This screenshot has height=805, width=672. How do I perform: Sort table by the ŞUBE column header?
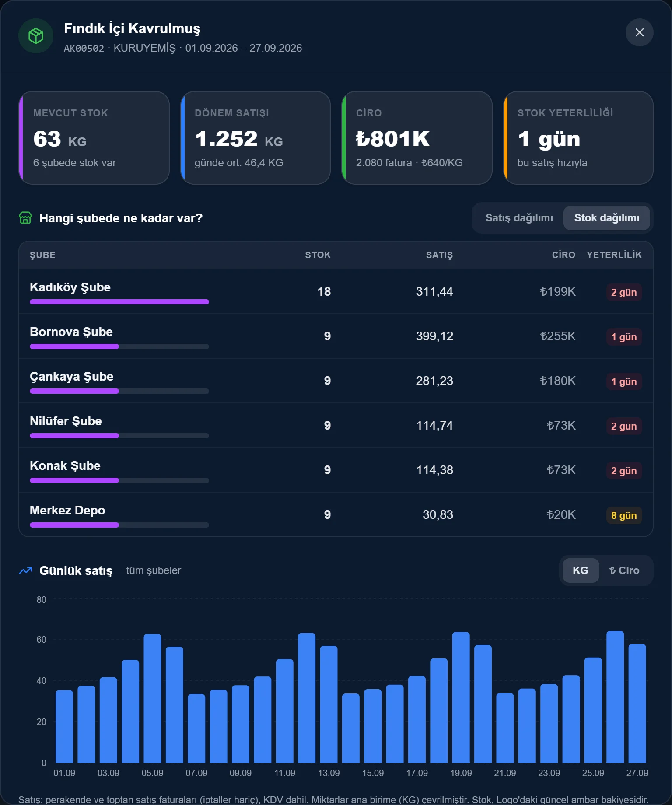pos(42,255)
